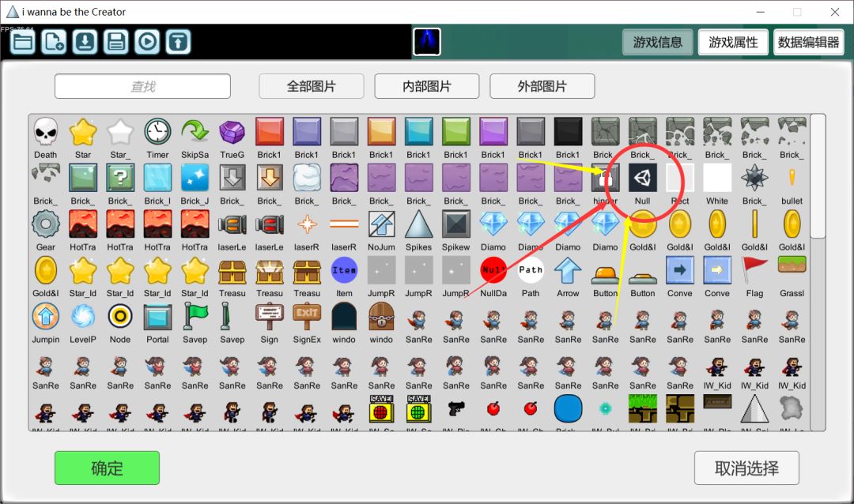
Task: Pick the Timer clock sprite
Action: point(157,132)
